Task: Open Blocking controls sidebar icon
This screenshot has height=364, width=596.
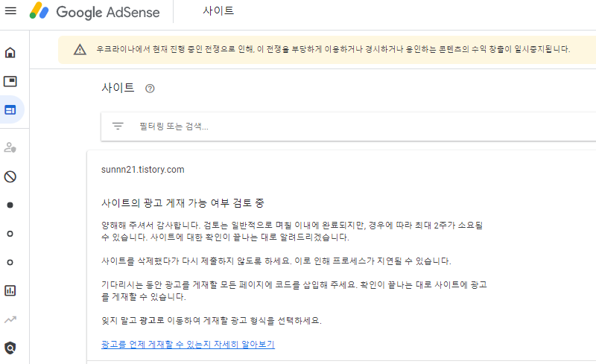Action: point(10,176)
